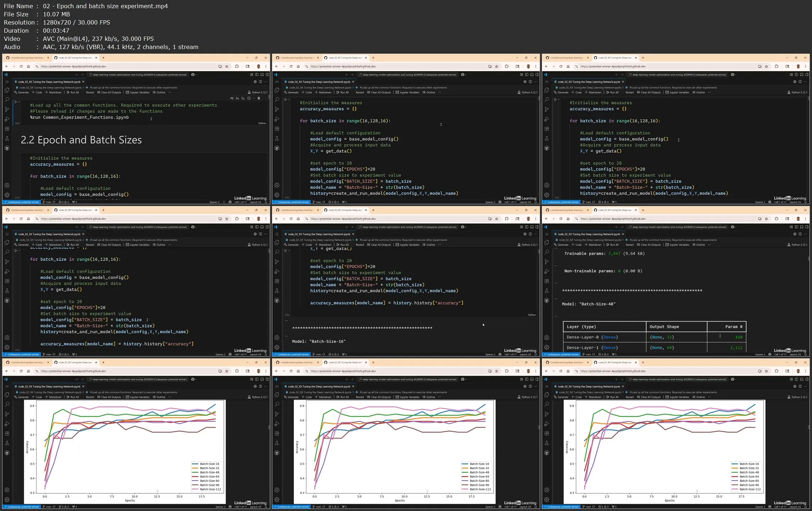812x511 pixels.
Task: Open Copilot dropdown arrow in Epoch heading frame
Action: 196,75
